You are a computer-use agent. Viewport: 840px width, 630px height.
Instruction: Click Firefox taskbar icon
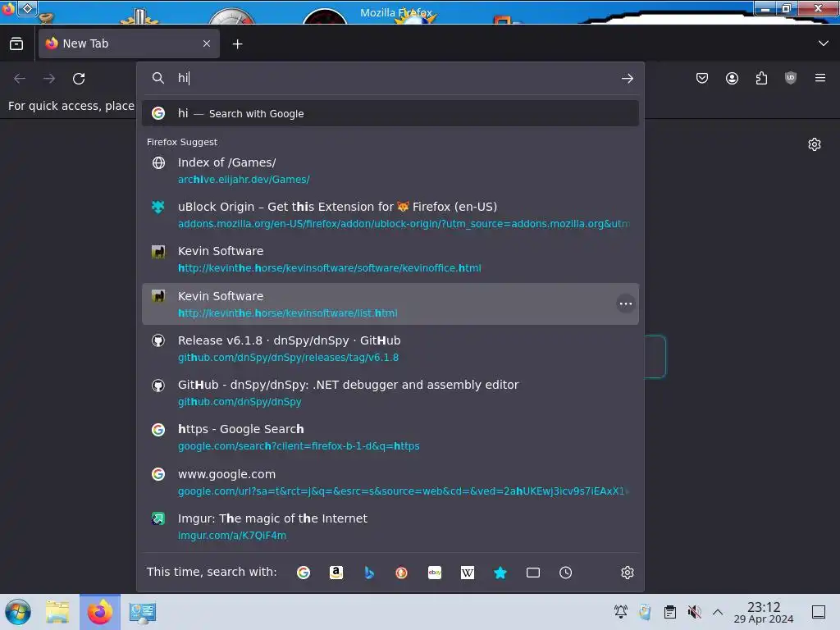click(100, 612)
